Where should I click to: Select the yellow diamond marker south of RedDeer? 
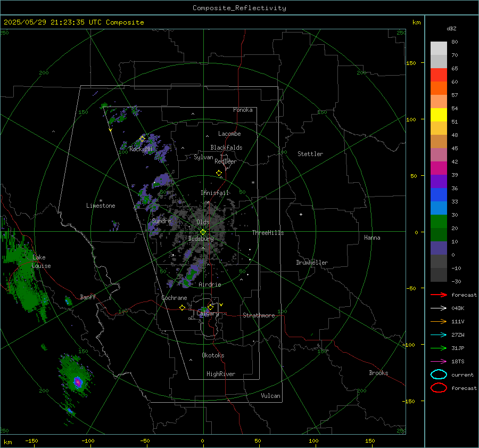click(219, 173)
